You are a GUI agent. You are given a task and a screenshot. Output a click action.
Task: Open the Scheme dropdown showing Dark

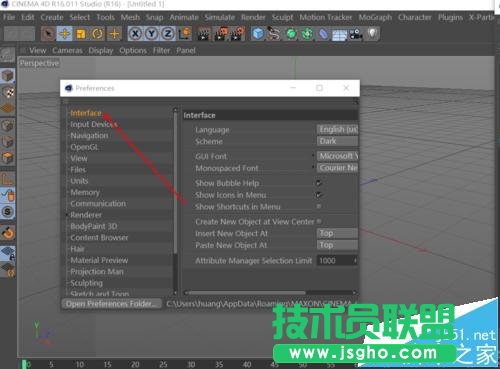(337, 141)
